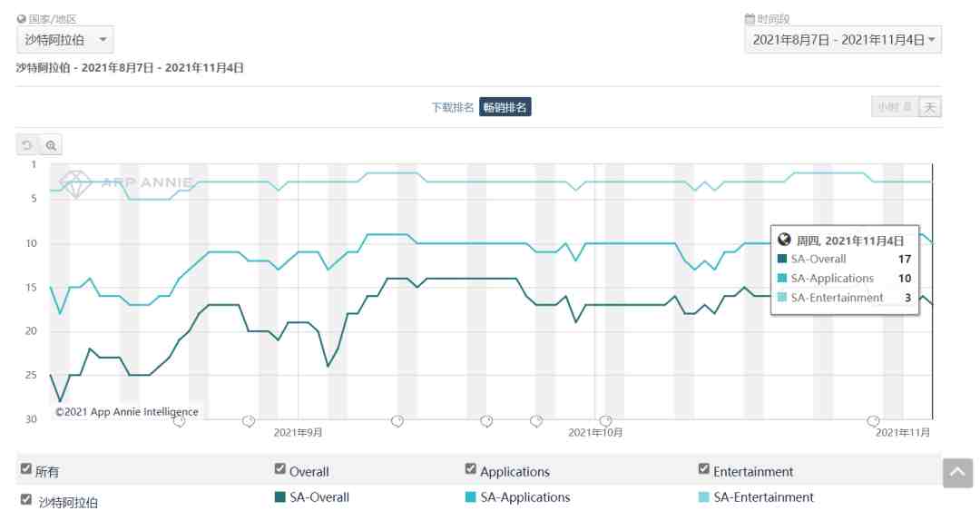Expand the date range dropdown

(x=843, y=40)
